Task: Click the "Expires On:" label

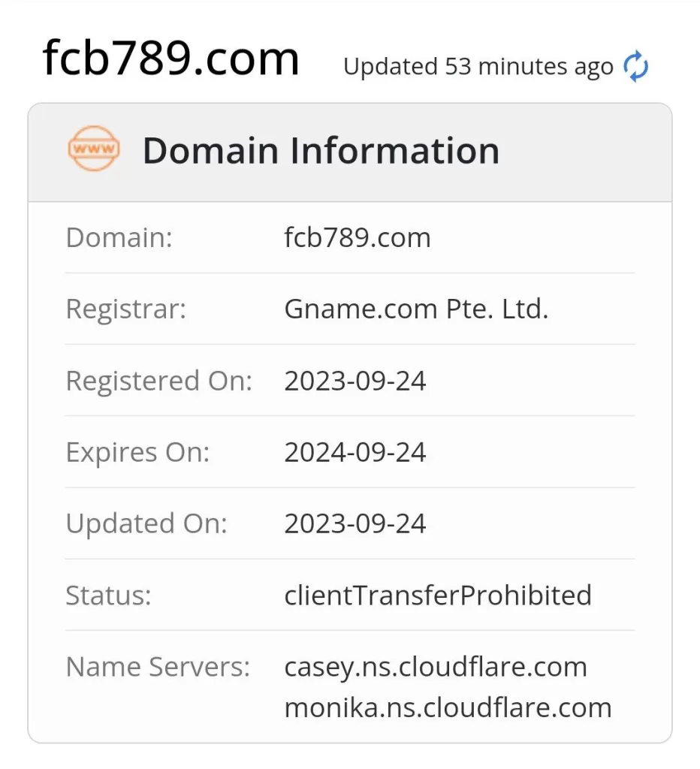Action: pyautogui.click(x=137, y=452)
